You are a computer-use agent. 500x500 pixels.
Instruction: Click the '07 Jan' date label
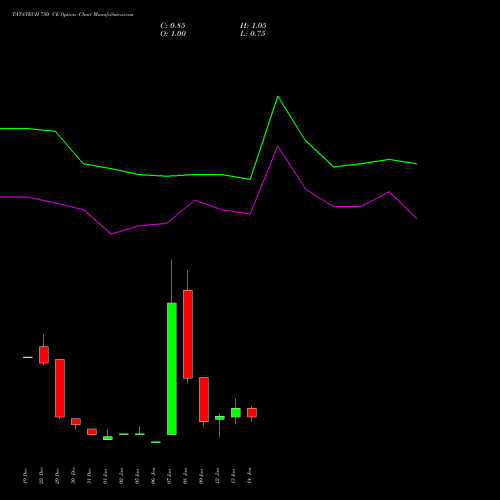[x=170, y=476]
